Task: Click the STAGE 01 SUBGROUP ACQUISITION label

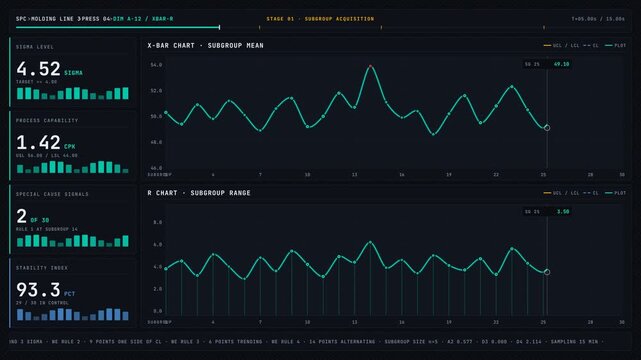Action: pos(320,19)
